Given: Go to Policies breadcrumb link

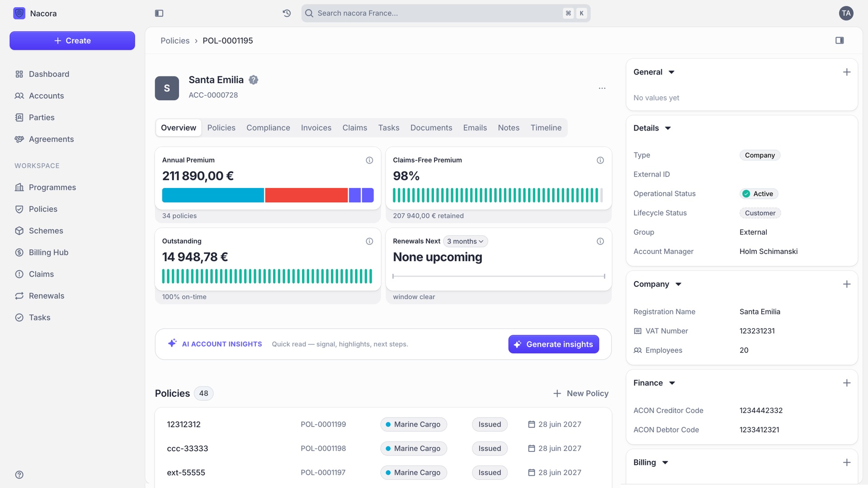Looking at the screenshot, I should [x=175, y=41].
